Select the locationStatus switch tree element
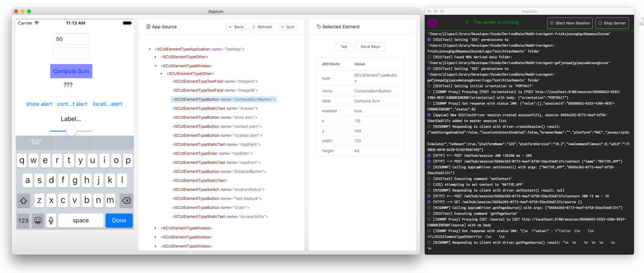The width and height of the screenshot is (644, 273). (219, 190)
